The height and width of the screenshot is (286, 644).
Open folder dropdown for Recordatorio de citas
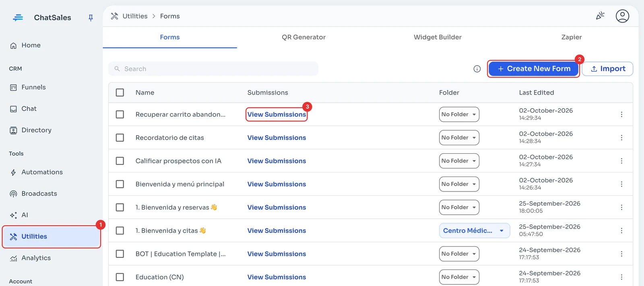tap(459, 138)
